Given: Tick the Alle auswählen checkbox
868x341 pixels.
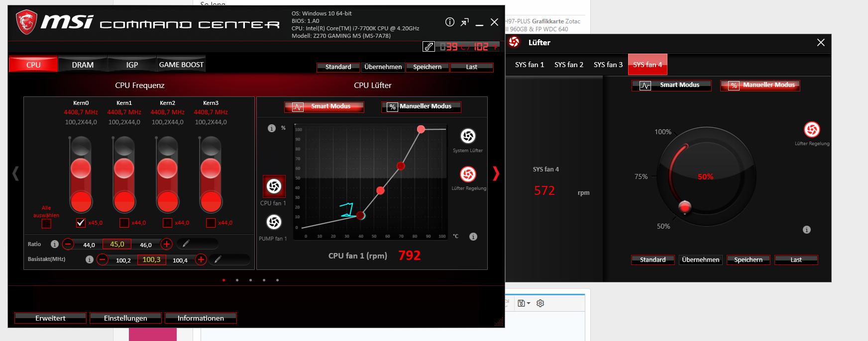Looking at the screenshot, I should pos(46,224).
